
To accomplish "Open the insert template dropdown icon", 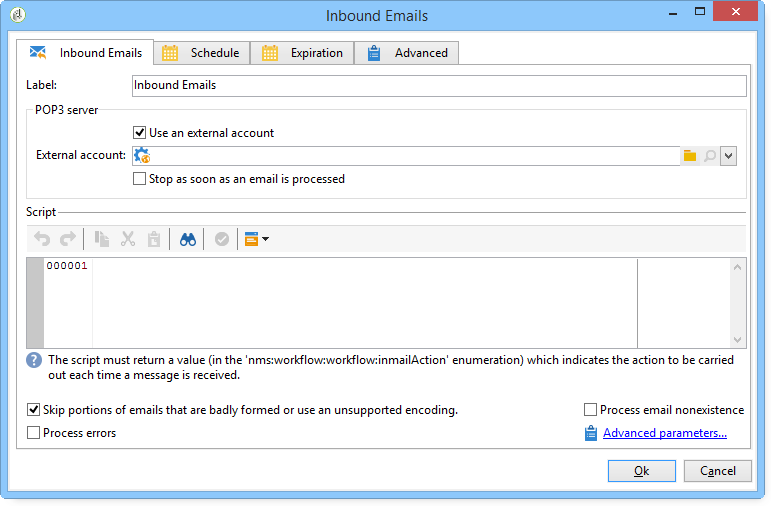I will coord(256,239).
